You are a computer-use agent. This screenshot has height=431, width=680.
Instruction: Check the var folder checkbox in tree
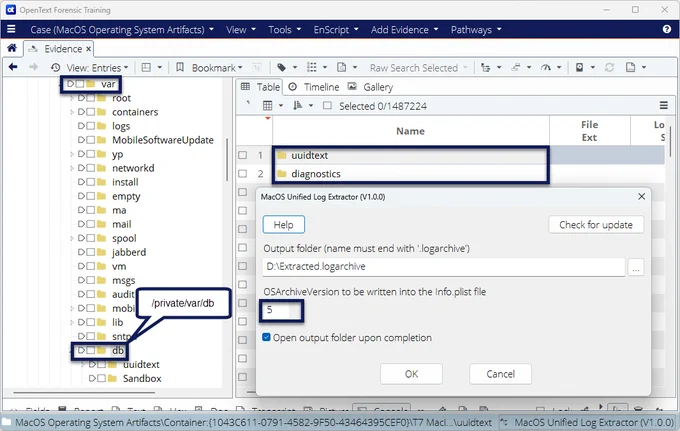click(80, 84)
